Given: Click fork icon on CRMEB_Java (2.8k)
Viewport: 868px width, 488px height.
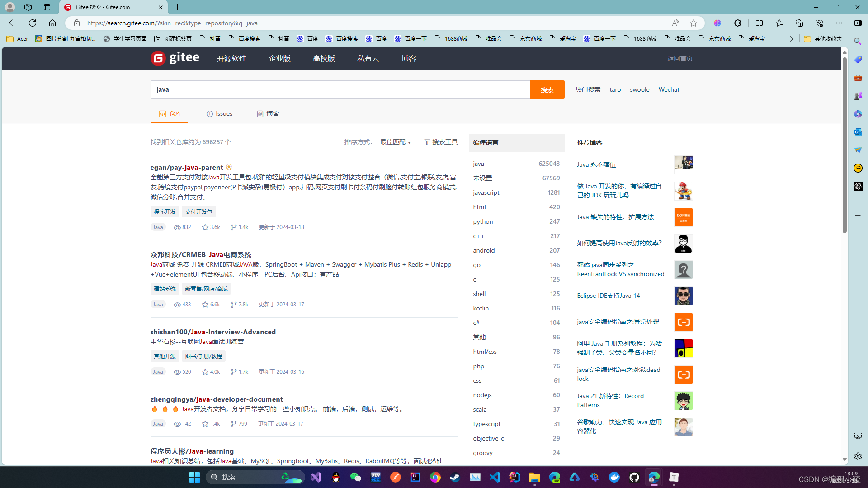Looking at the screenshot, I should [233, 305].
